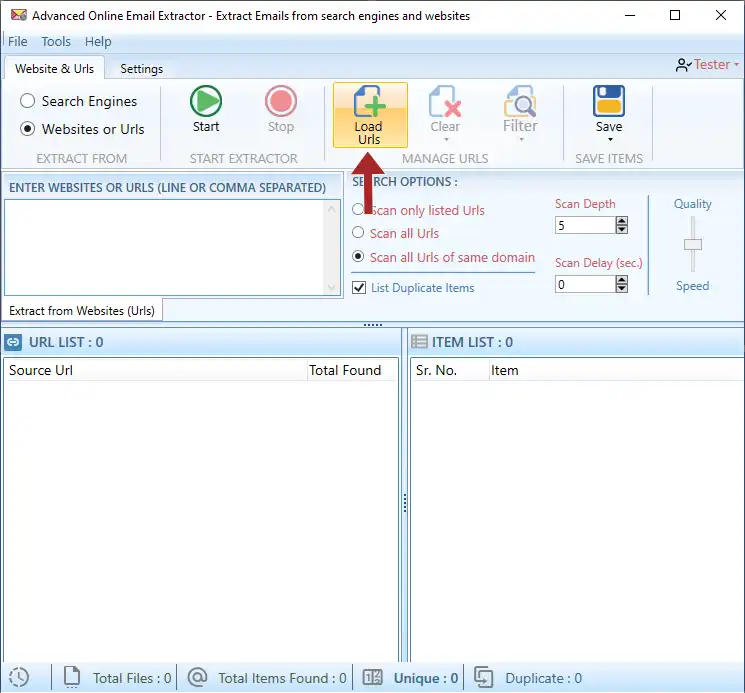The height and width of the screenshot is (693, 745).
Task: Open the Help menu
Action: pos(98,42)
